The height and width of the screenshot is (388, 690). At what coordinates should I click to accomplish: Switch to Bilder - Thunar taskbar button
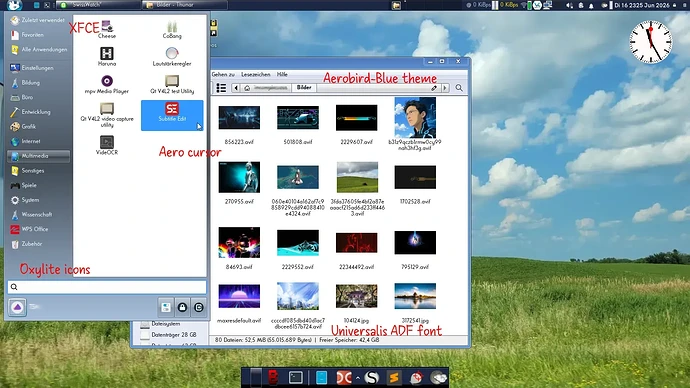coord(185,5)
